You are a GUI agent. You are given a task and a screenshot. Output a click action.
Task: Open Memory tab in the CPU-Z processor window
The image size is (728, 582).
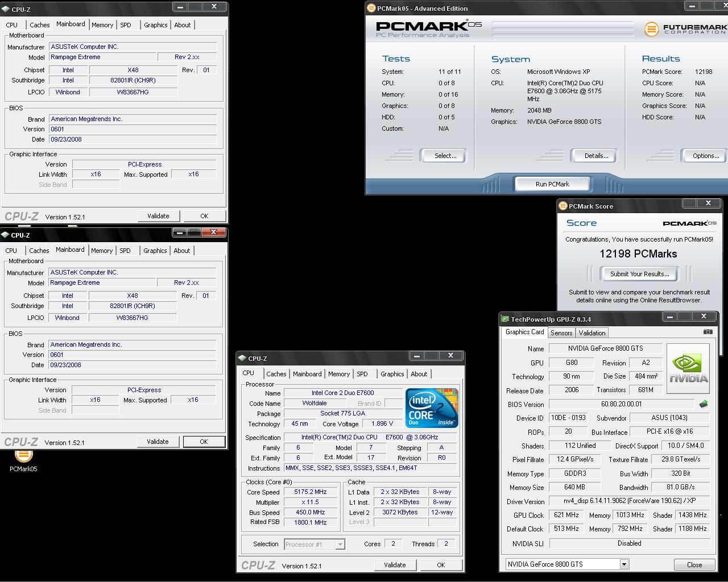pos(339,374)
